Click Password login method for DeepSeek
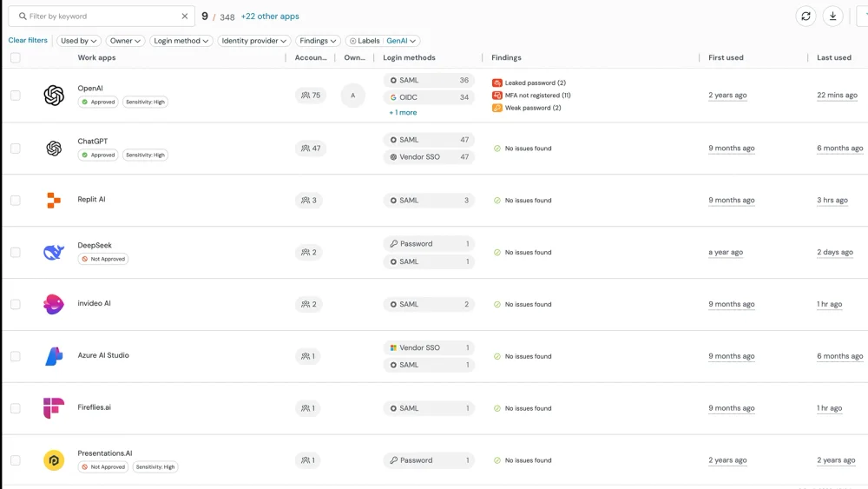The height and width of the screenshot is (489, 868). [x=429, y=244]
